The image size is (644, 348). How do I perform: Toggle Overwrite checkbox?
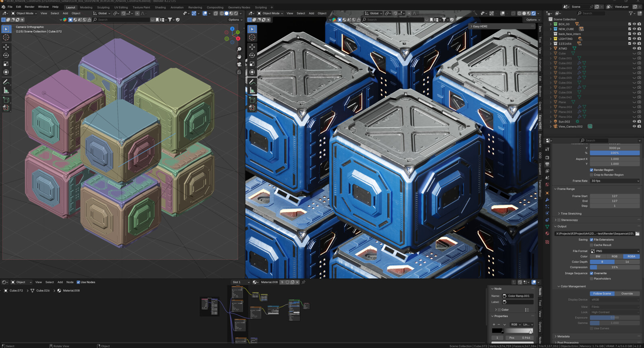(x=592, y=273)
